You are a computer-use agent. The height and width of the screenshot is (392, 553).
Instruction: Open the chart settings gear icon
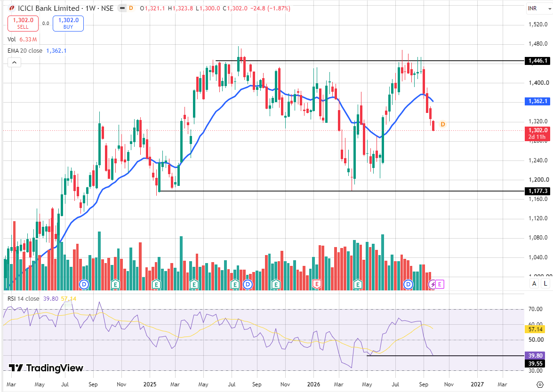pyautogui.click(x=540, y=384)
